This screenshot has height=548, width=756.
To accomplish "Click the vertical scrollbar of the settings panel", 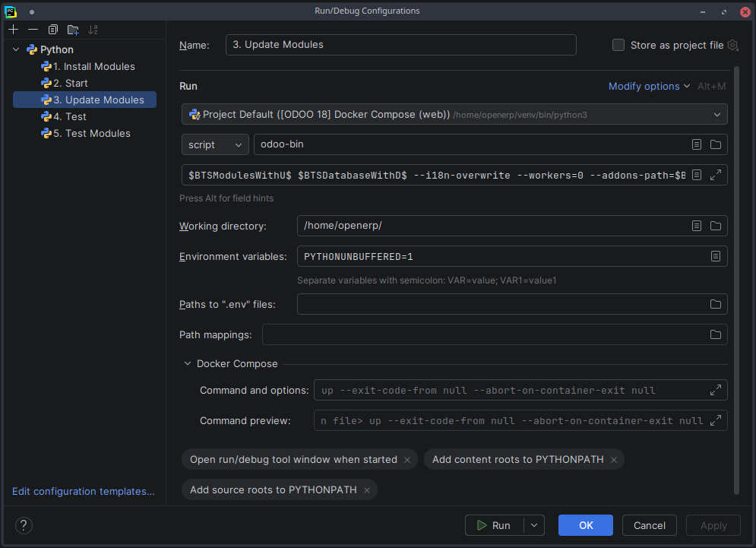I will tap(736, 280).
